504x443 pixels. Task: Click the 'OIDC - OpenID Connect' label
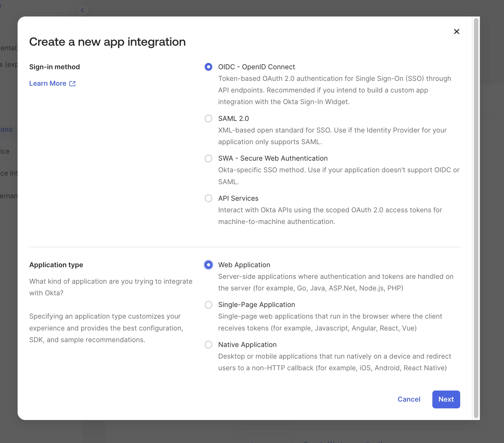pyautogui.click(x=257, y=67)
